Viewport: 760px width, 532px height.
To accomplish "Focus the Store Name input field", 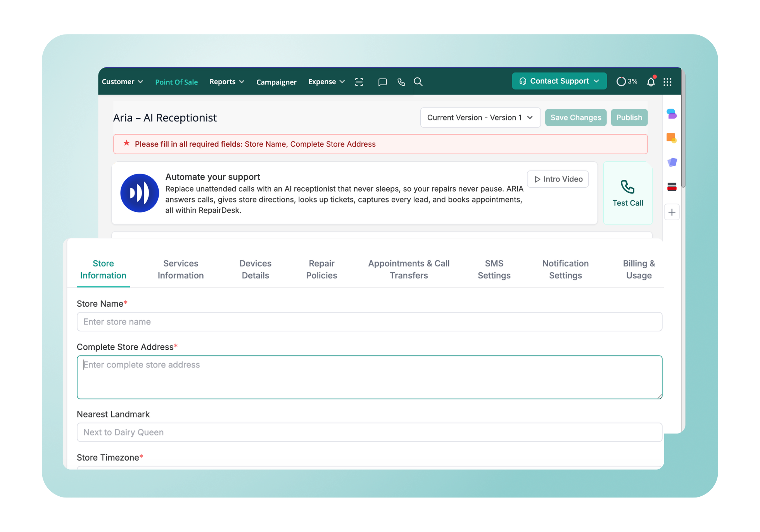I will (x=369, y=321).
